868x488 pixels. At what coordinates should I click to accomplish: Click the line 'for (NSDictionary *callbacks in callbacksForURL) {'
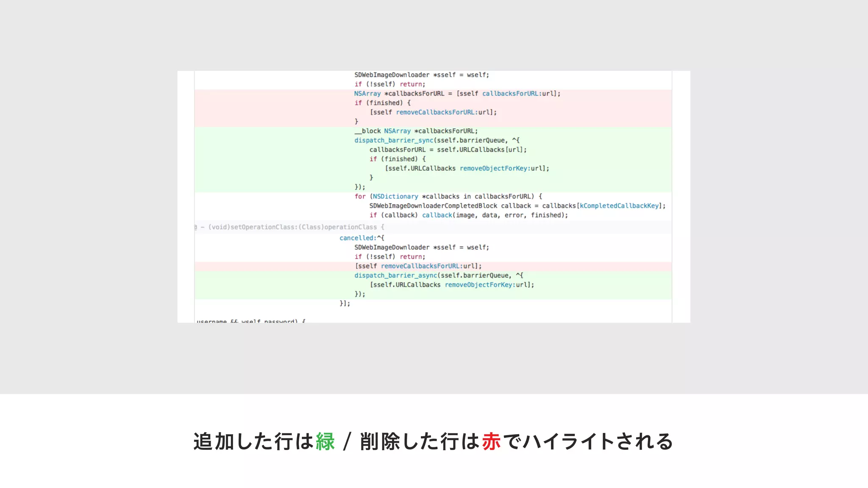pos(448,197)
